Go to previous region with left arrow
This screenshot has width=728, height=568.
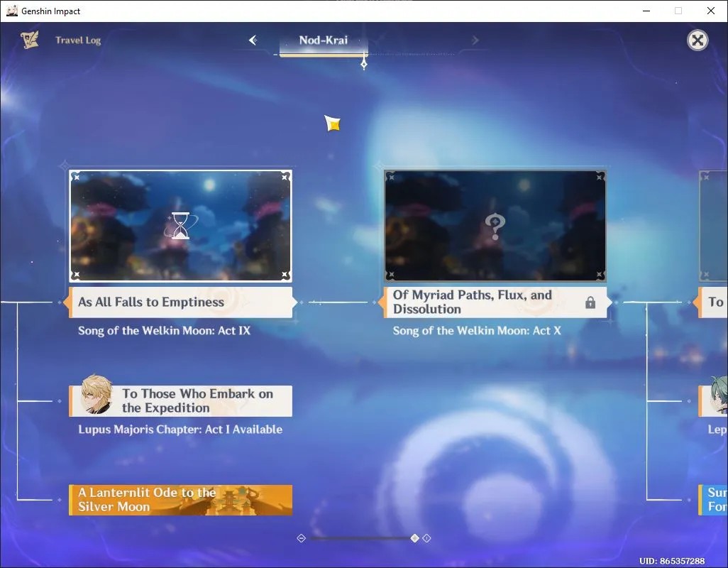click(253, 40)
